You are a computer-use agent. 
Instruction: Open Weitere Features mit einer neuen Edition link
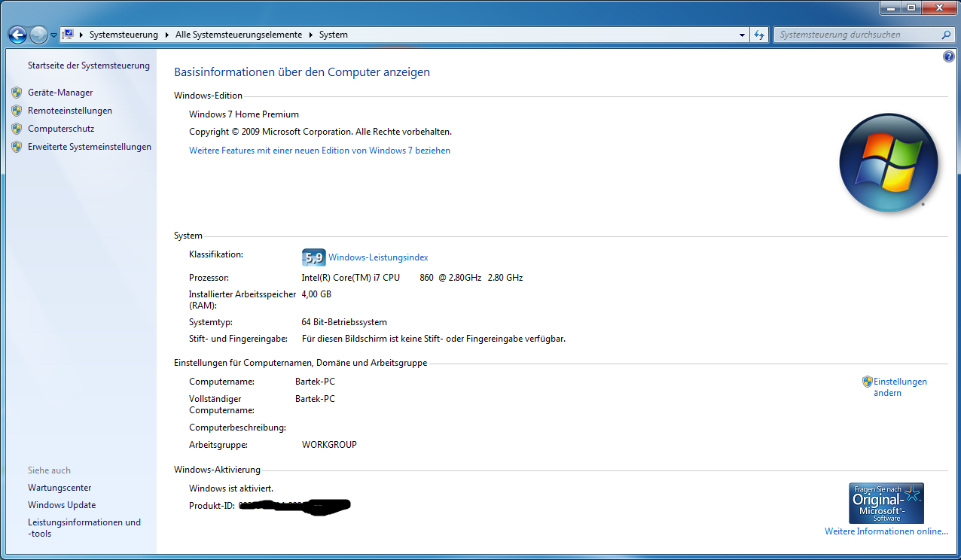point(319,151)
